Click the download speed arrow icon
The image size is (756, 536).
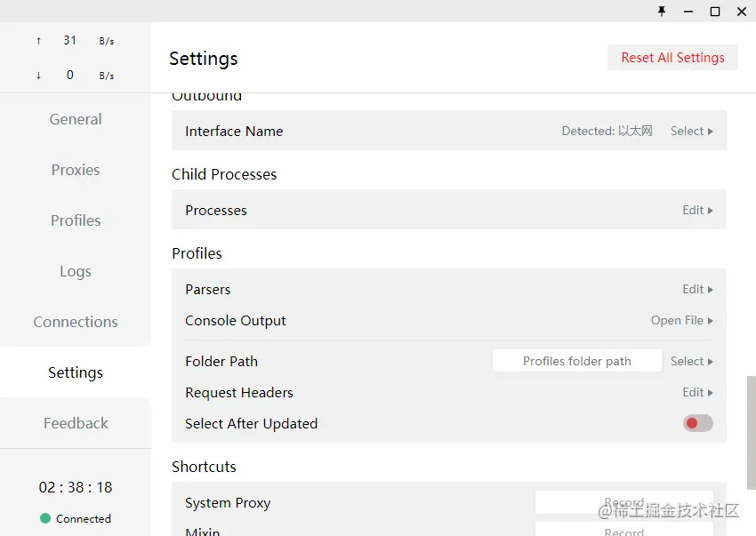pos(38,76)
